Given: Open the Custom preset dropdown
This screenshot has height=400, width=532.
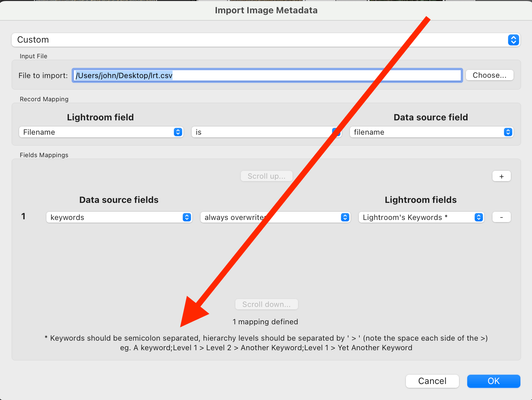Looking at the screenshot, I should 266,40.
